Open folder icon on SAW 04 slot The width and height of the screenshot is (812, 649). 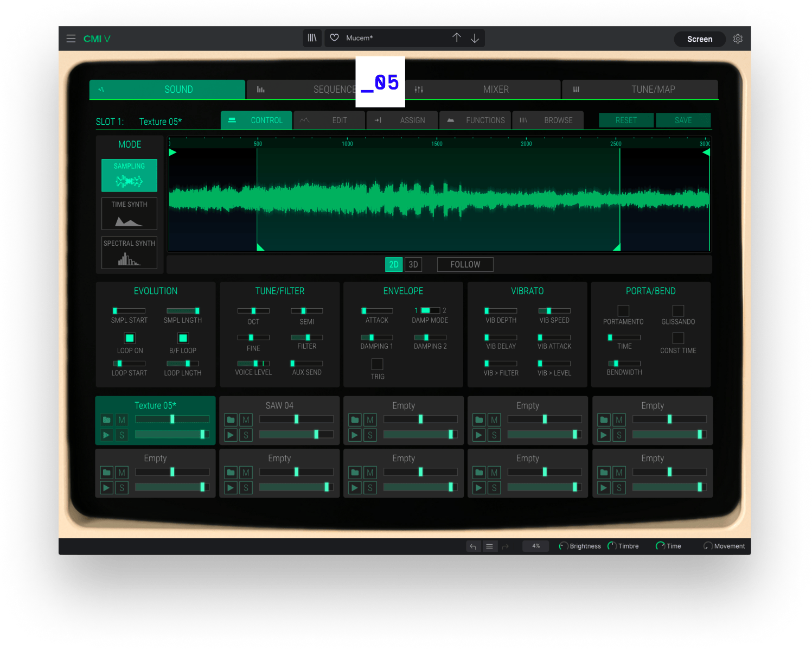point(231,420)
